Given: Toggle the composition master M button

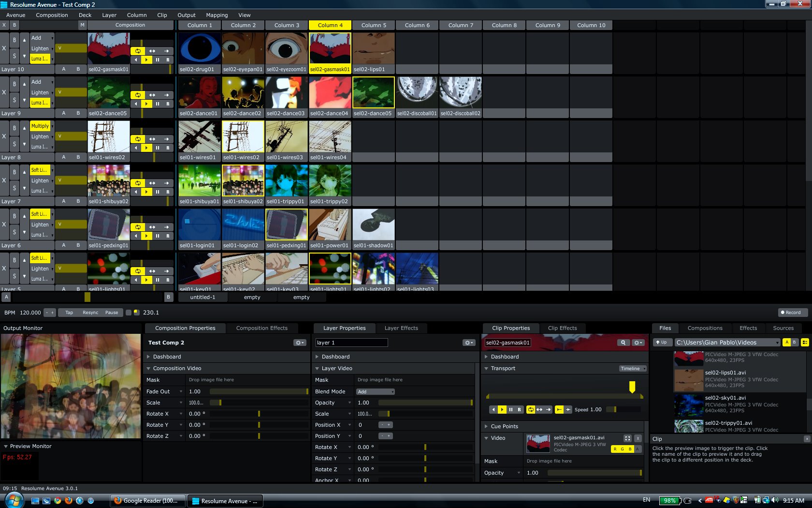Looking at the screenshot, I should (82, 25).
